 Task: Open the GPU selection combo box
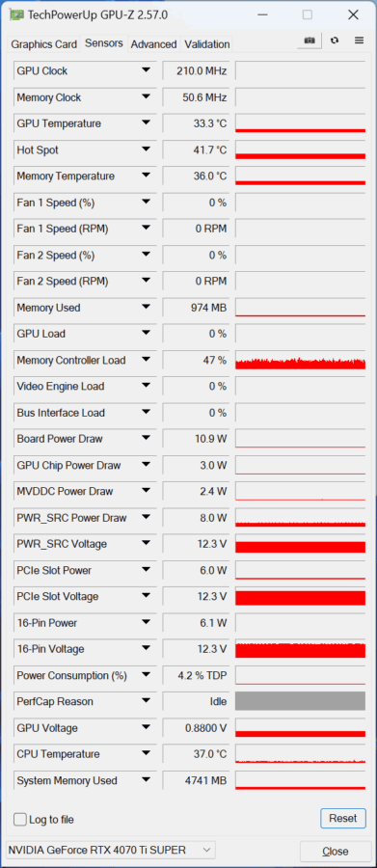110,850
